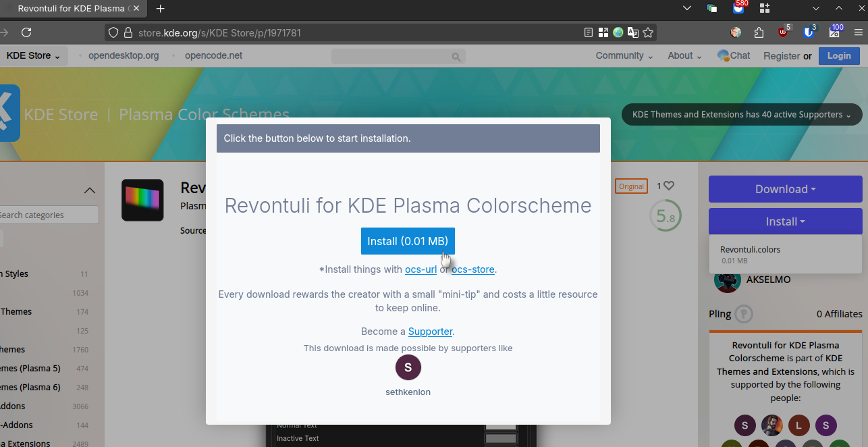Open the list all tabs dropdown
The height and width of the screenshot is (447, 868).
[x=687, y=9]
